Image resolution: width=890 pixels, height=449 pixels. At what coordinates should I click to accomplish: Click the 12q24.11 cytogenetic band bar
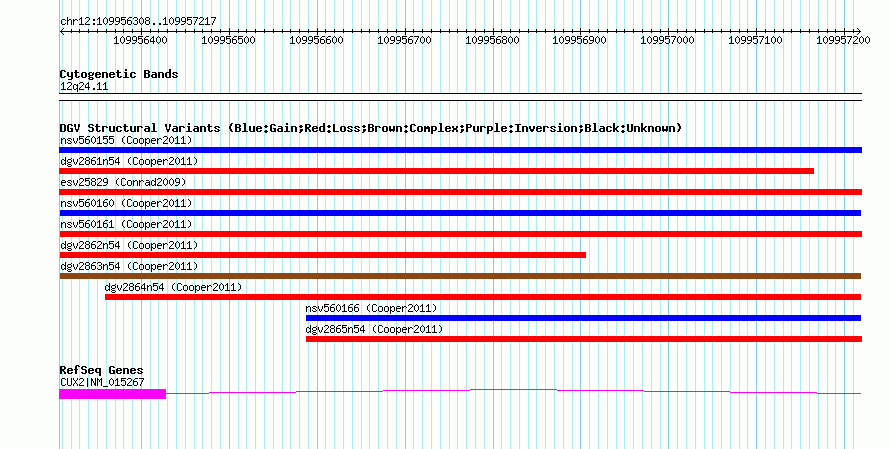tap(460, 97)
